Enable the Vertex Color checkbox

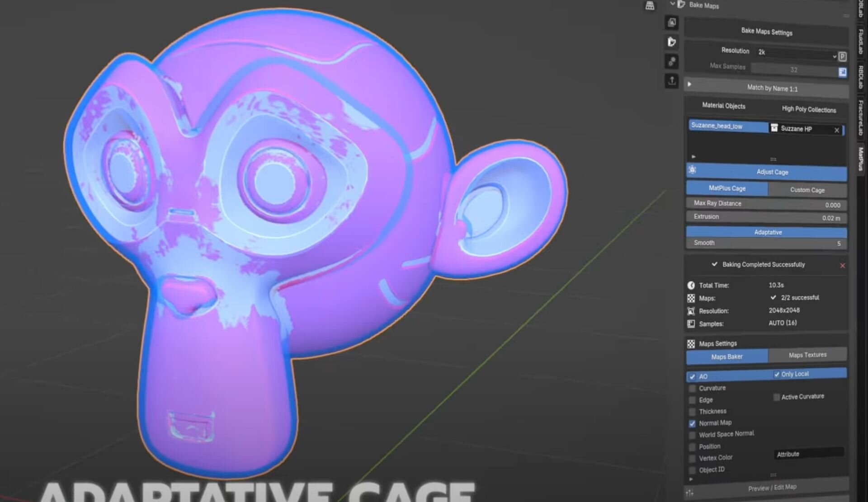692,459
